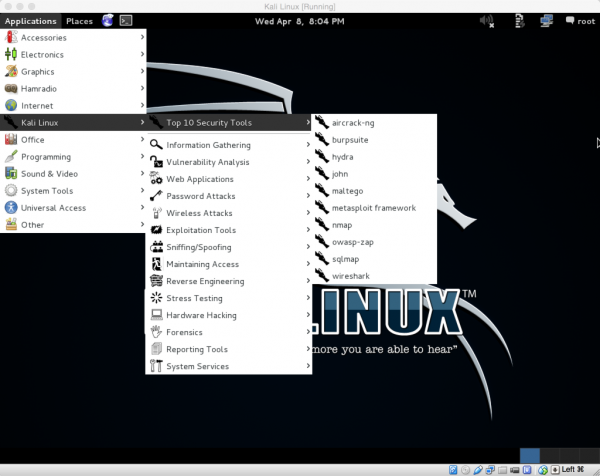Open the Other category
600x476 pixels.
click(x=73, y=225)
